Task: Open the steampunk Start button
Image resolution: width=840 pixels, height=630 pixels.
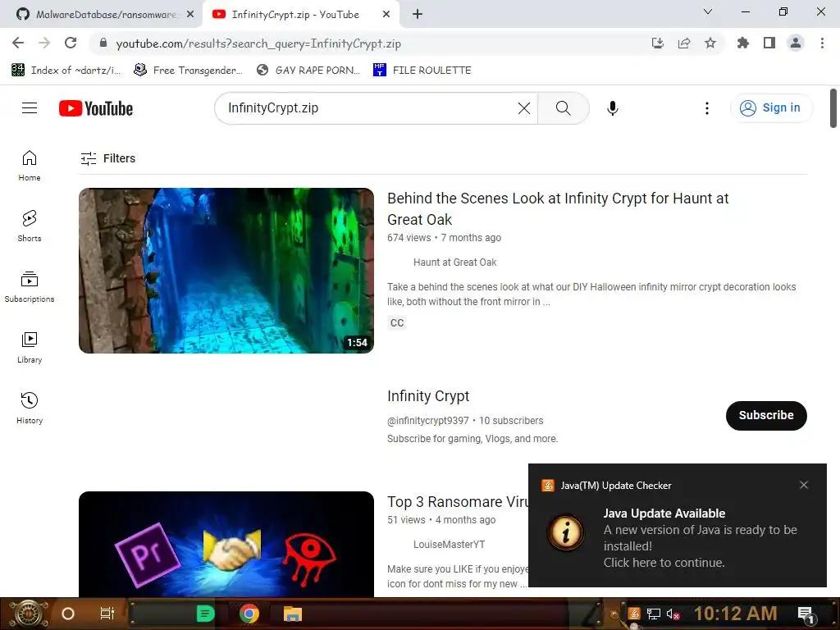Action: pos(29,614)
